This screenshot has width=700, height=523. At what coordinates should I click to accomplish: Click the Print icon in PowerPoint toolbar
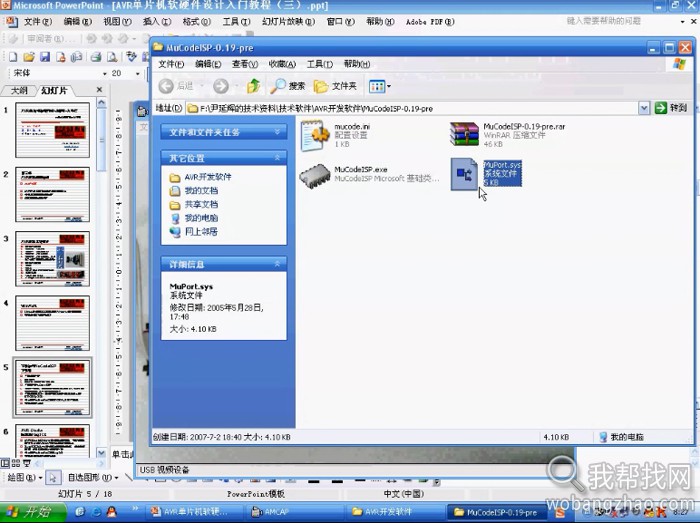(96, 57)
